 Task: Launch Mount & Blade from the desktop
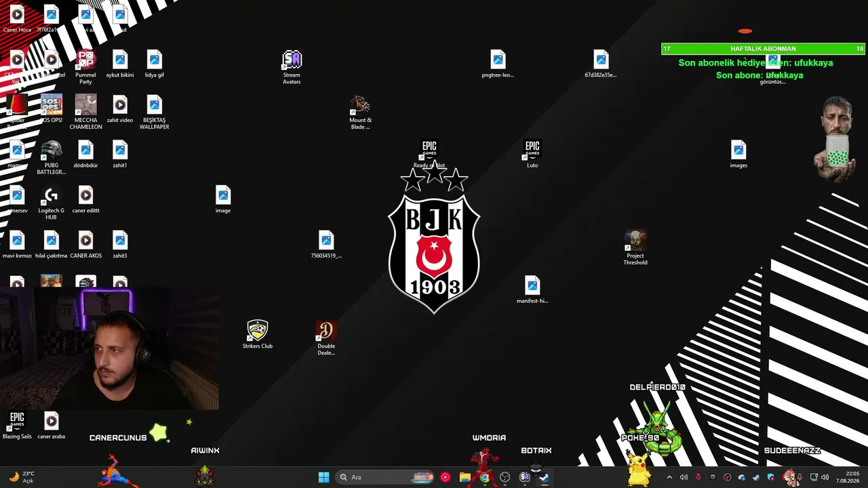[x=360, y=113]
